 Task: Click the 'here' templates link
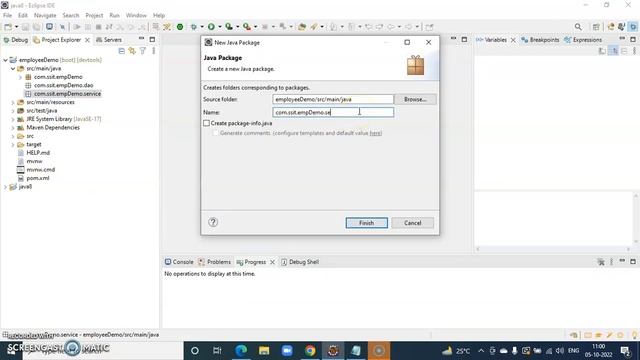click(x=375, y=133)
